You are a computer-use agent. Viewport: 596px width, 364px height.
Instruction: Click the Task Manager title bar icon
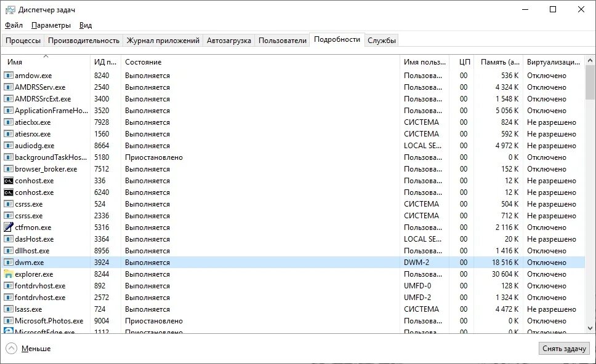pos(10,10)
